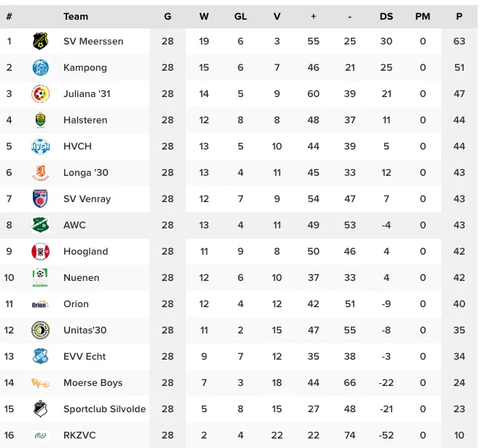Image resolution: width=482 pixels, height=448 pixels.
Task: Open the Moerse Boys team link
Action: 93,383
